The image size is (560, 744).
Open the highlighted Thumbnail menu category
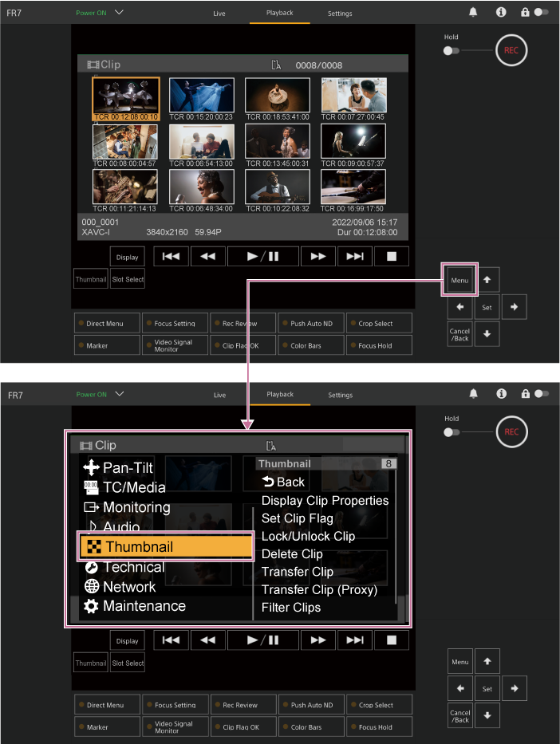point(166,547)
